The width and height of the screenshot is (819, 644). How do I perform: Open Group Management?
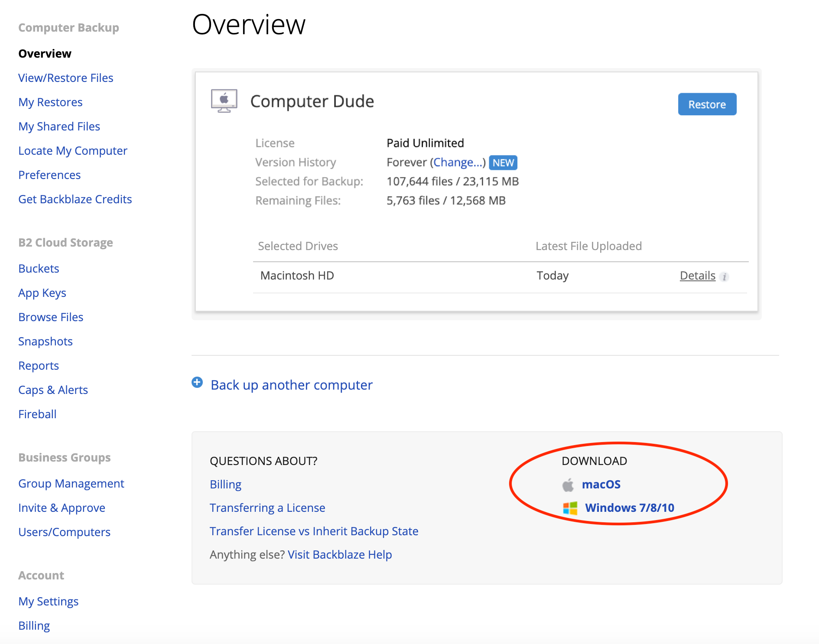click(x=71, y=484)
